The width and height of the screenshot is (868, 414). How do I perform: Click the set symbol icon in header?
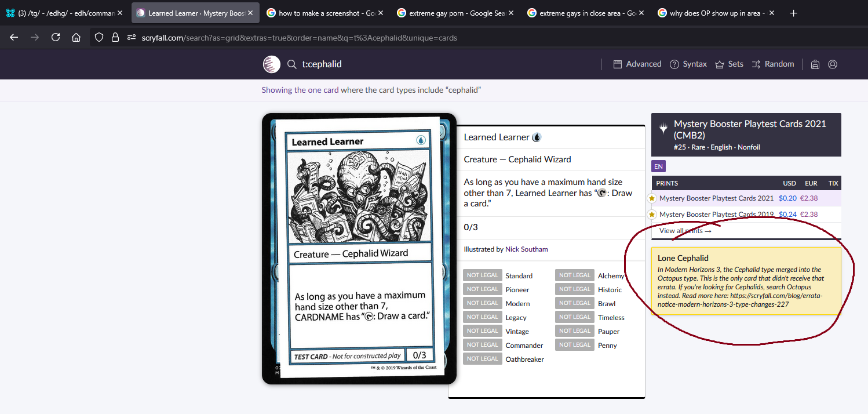pos(663,128)
